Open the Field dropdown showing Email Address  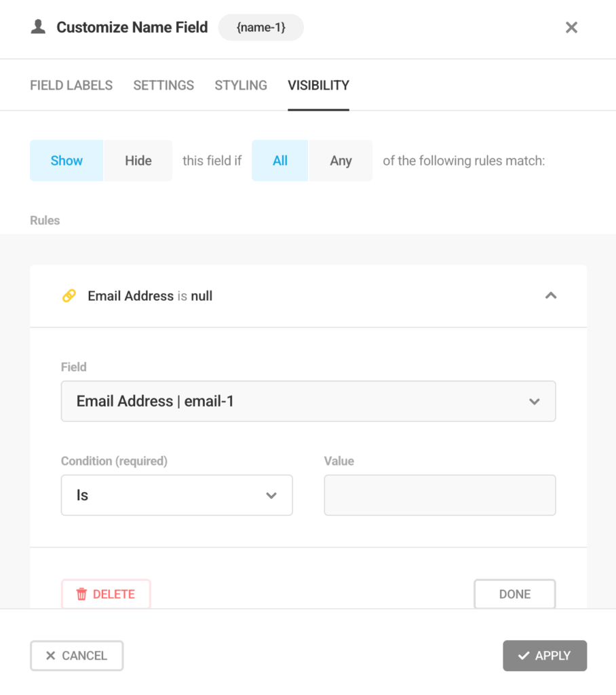point(308,401)
